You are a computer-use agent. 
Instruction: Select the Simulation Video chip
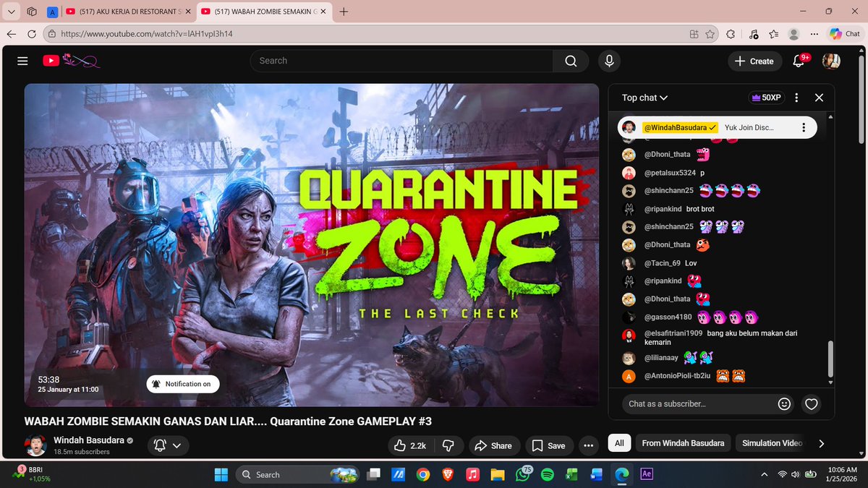(x=772, y=443)
